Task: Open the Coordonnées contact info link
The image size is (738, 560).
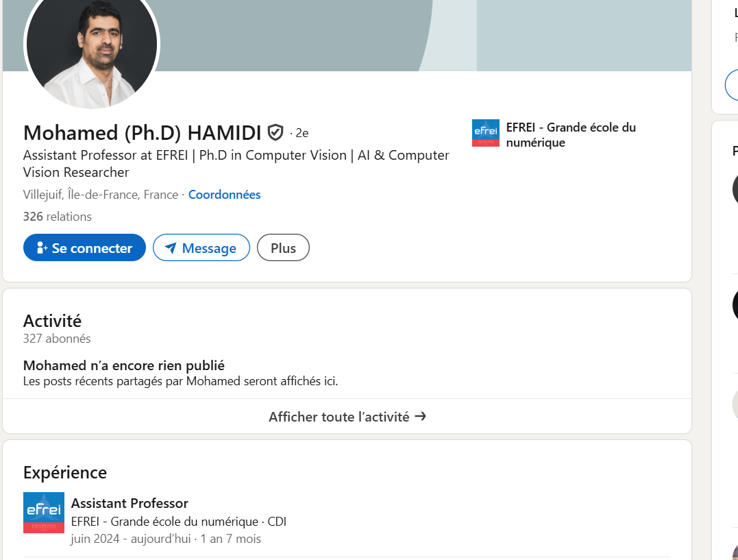Action: [x=224, y=195]
